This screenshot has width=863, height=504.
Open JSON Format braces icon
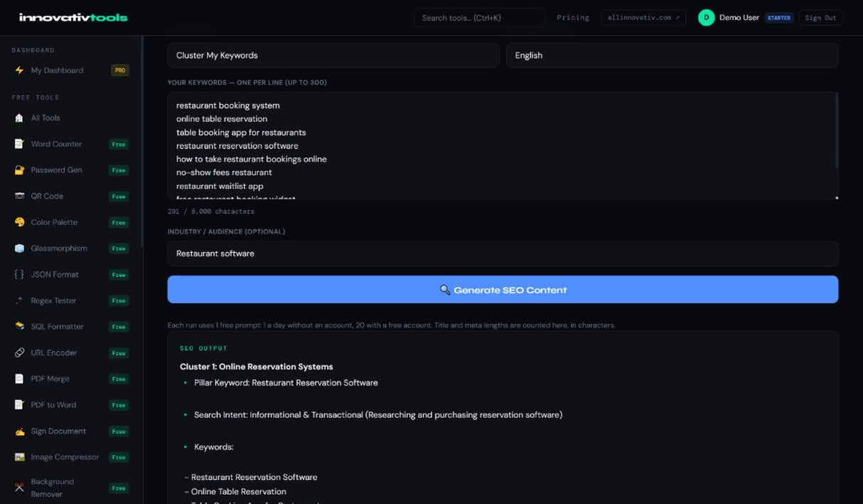(x=19, y=274)
